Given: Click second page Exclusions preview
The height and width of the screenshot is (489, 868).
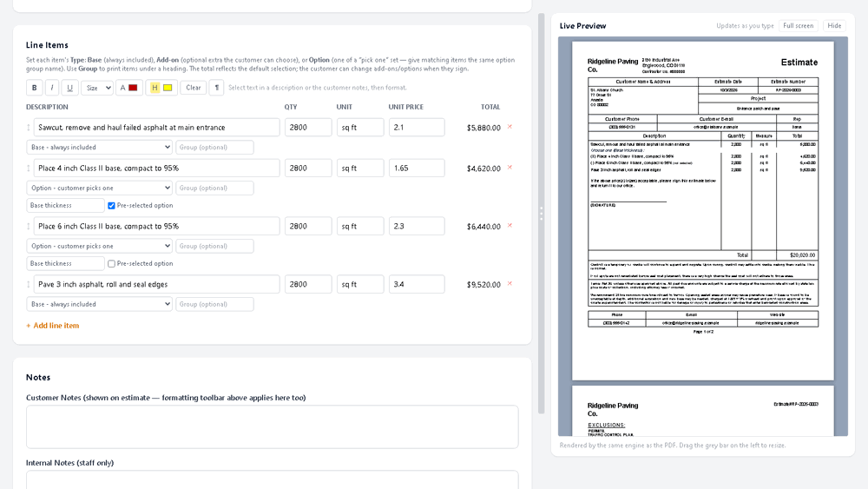Looking at the screenshot, I should coord(703,411).
